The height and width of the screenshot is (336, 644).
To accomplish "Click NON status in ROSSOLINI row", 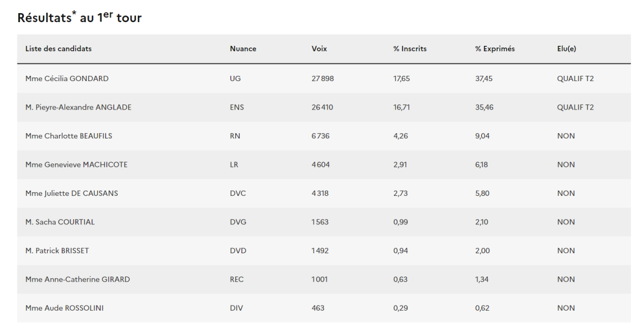I will point(566,308).
